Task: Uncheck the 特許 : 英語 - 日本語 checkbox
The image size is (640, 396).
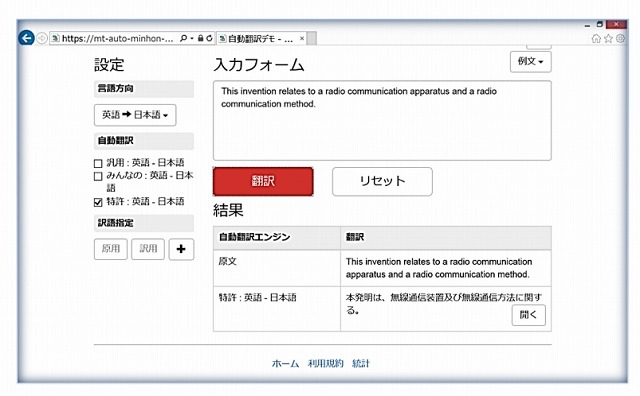Action: [98, 202]
